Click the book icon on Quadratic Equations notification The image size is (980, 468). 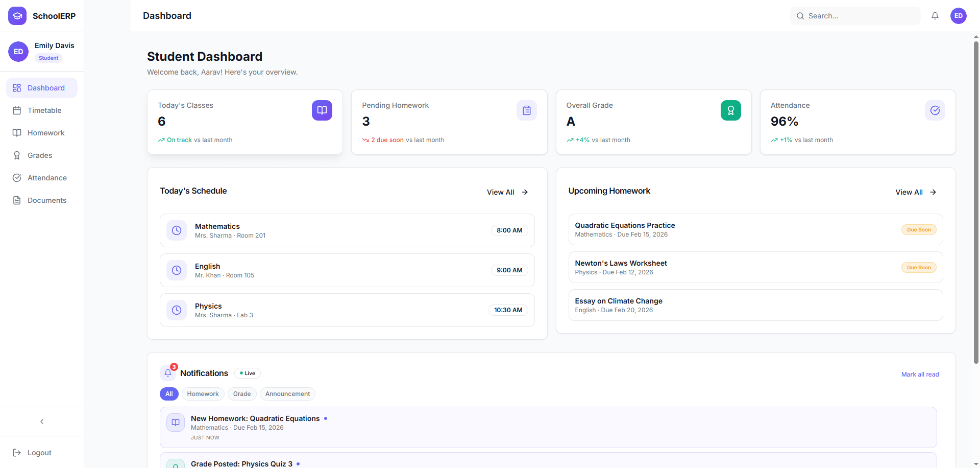coord(176,423)
